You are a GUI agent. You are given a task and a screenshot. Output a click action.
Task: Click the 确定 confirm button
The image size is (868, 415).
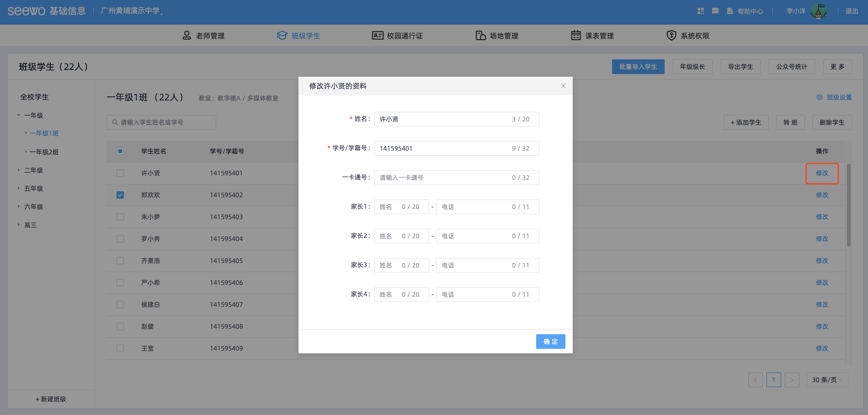click(x=550, y=341)
